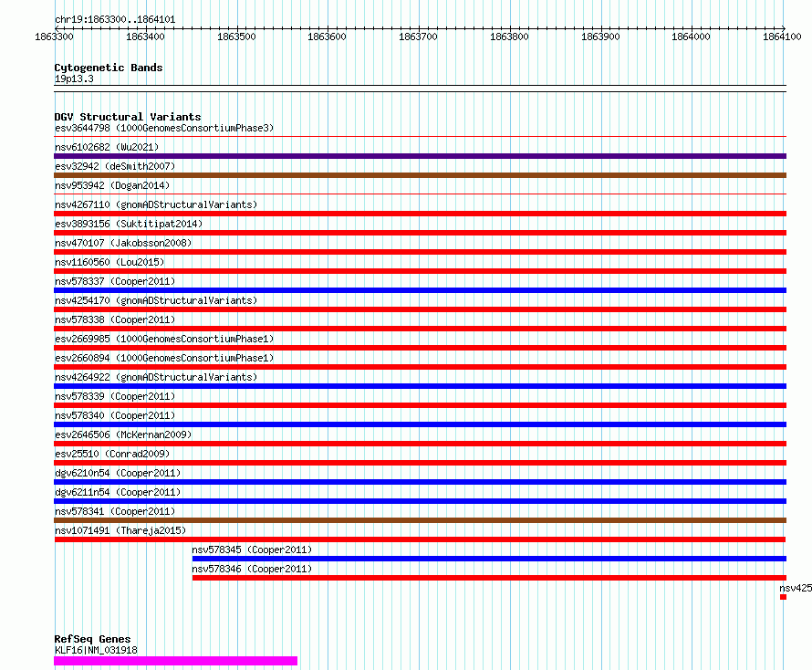Open the nsv578345 (Cooper2011) label
Screen dimensions: 812x670
[x=252, y=550]
